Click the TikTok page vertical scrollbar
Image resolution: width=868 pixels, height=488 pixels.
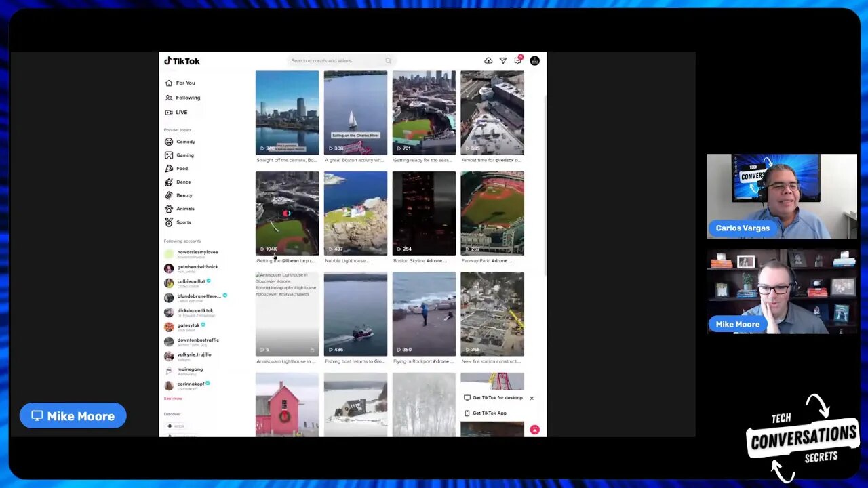coord(545,184)
